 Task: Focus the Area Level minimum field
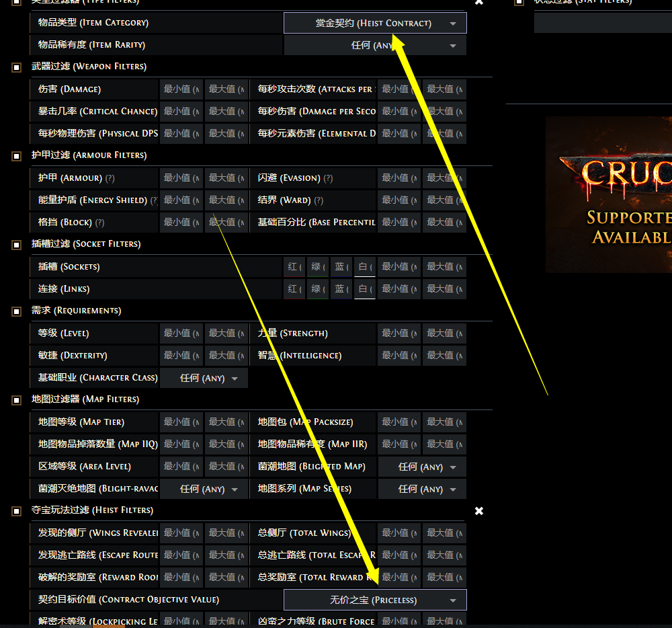[181, 467]
